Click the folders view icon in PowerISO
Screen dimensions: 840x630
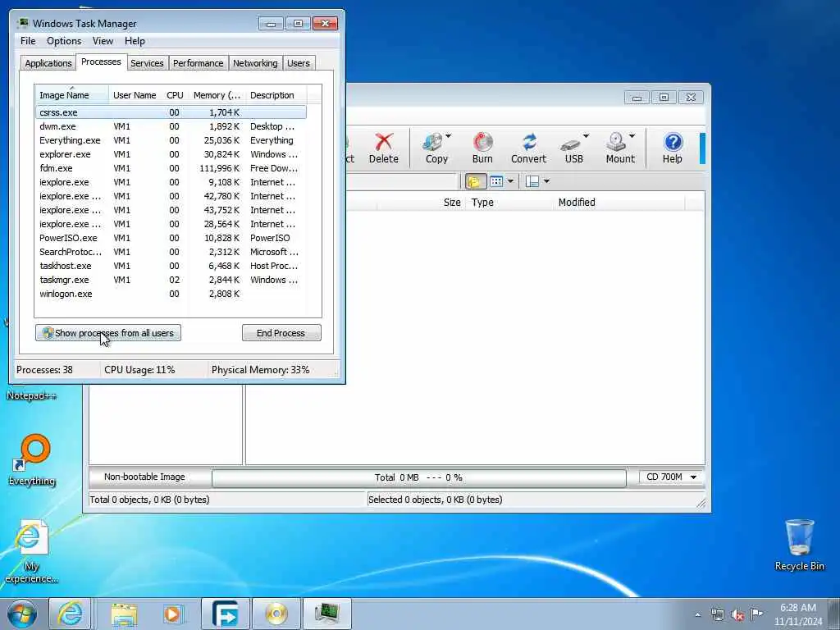pyautogui.click(x=475, y=181)
